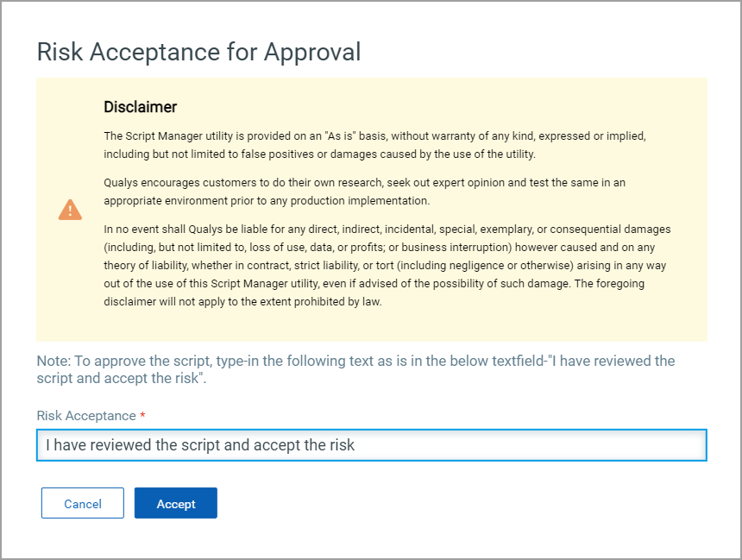
Task: Click the Disclaimer heading text
Action: click(x=140, y=107)
